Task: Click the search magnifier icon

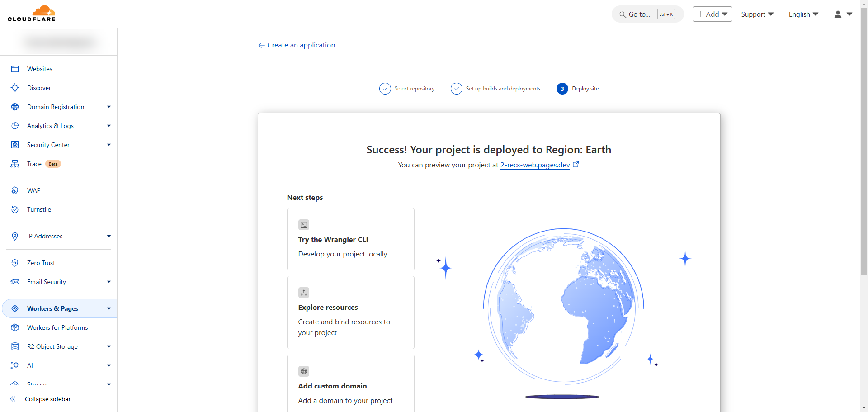Action: pos(623,14)
